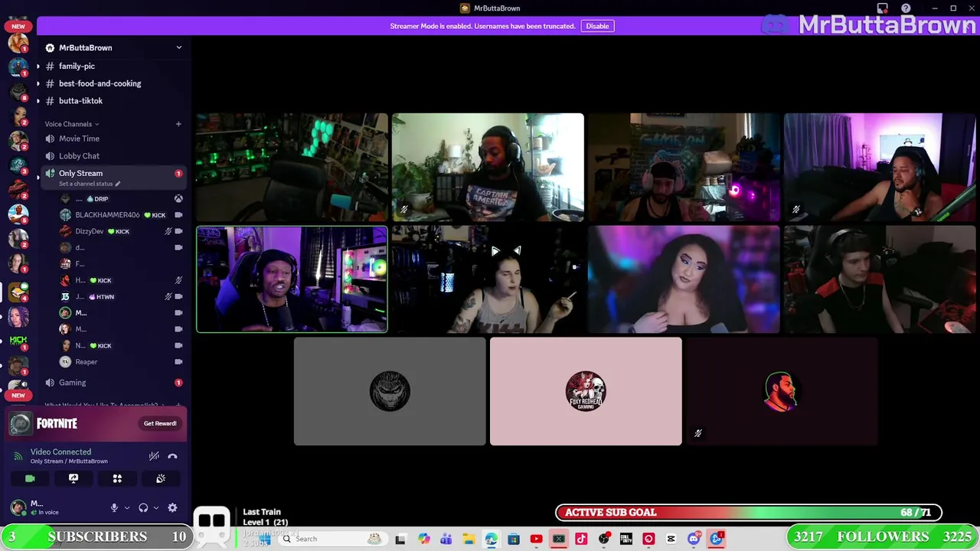The image size is (980, 551).
Task: Click the top NEW unread pill
Action: [18, 26]
